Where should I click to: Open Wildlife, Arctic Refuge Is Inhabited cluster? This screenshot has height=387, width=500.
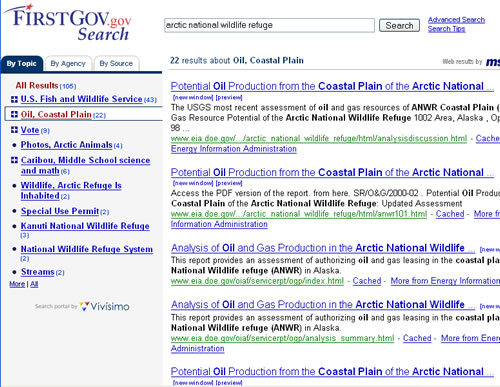pyautogui.click(x=71, y=190)
